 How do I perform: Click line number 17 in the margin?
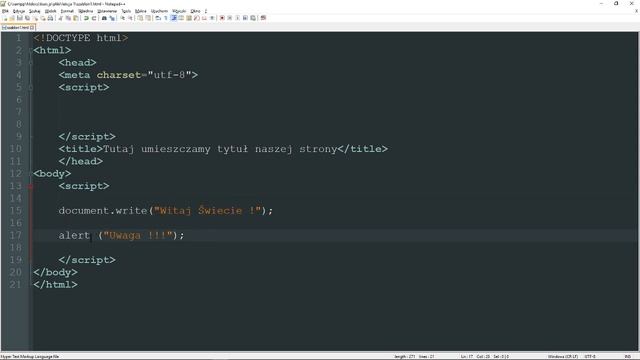[x=15, y=235]
